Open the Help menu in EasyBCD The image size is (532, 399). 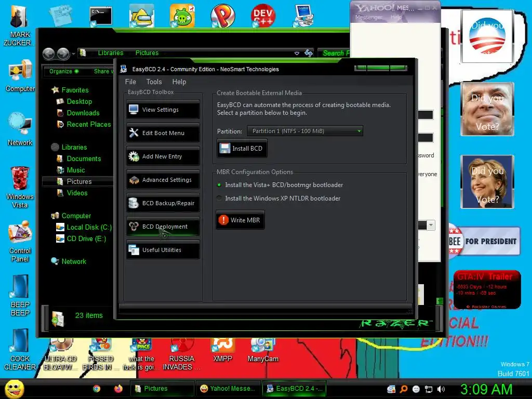point(179,82)
